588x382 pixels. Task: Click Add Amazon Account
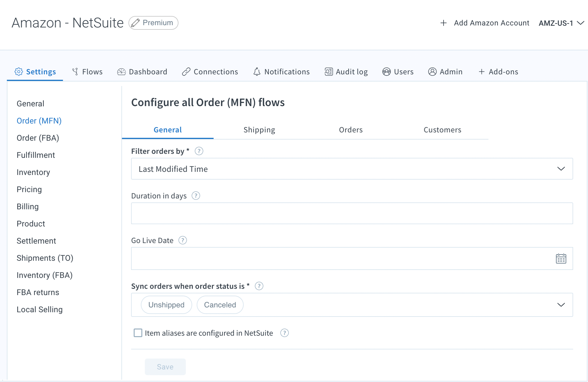click(484, 23)
